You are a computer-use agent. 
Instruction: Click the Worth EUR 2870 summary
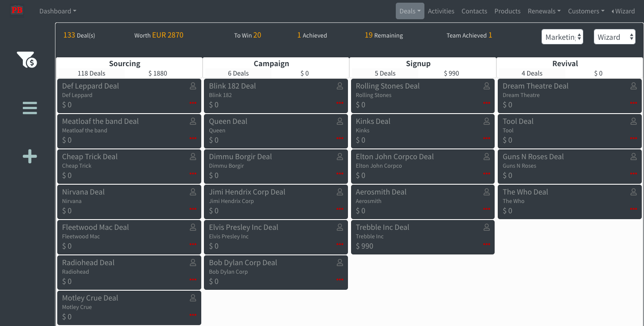click(159, 35)
